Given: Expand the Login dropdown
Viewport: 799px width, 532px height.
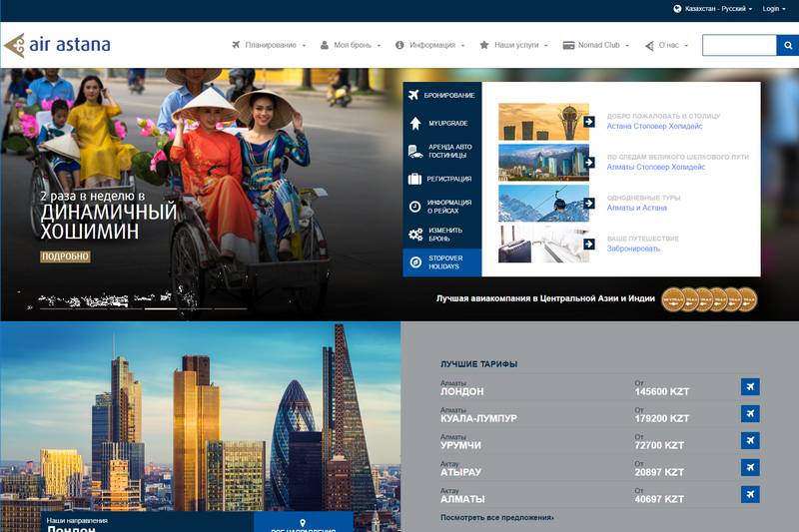Looking at the screenshot, I should pyautogui.click(x=774, y=9).
